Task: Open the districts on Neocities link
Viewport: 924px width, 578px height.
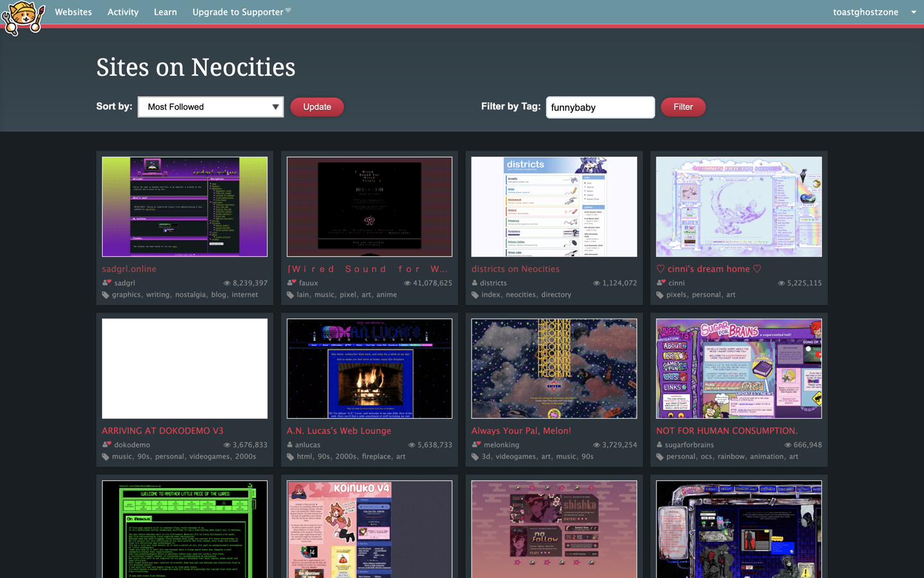Action: click(x=515, y=269)
